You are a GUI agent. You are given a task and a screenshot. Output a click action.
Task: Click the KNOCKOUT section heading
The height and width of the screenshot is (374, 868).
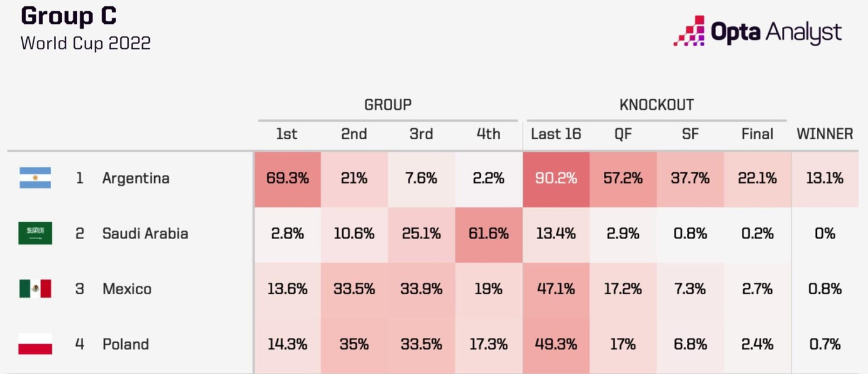tap(656, 105)
